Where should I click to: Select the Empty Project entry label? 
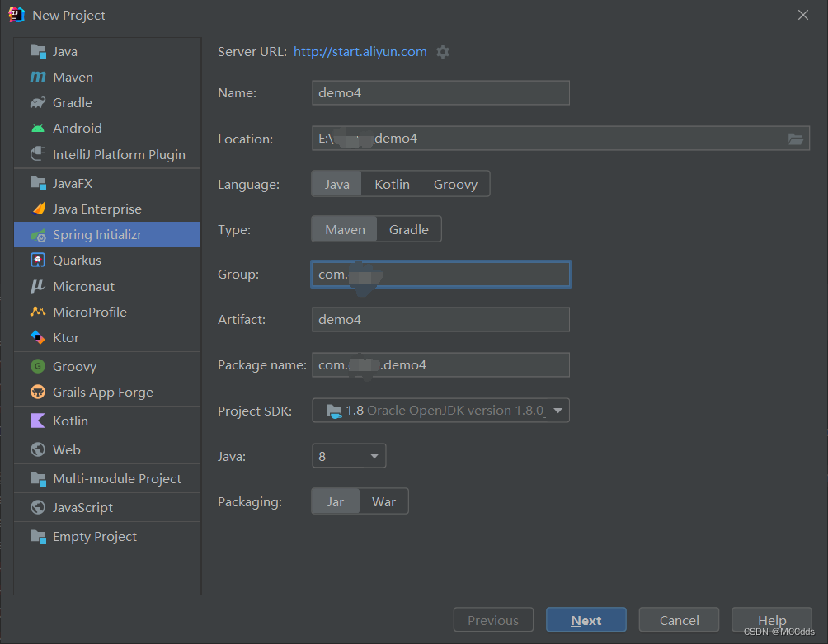tap(95, 536)
